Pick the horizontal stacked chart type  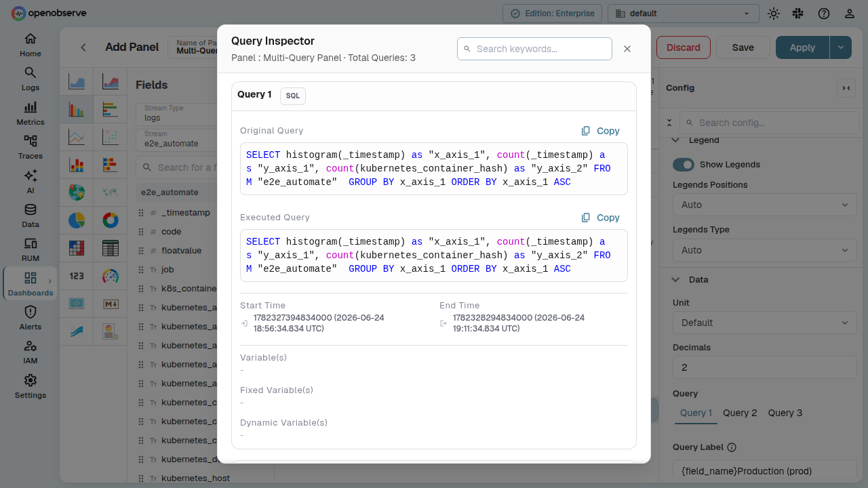(x=111, y=165)
